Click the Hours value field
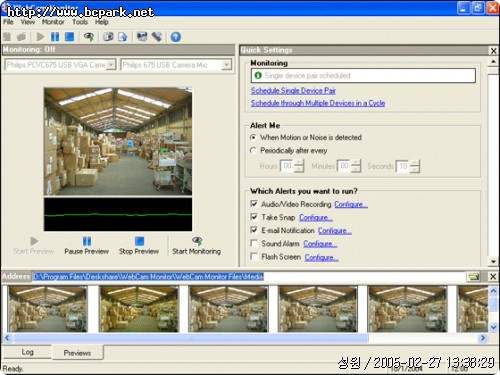The height and width of the screenshot is (375, 500). click(287, 166)
